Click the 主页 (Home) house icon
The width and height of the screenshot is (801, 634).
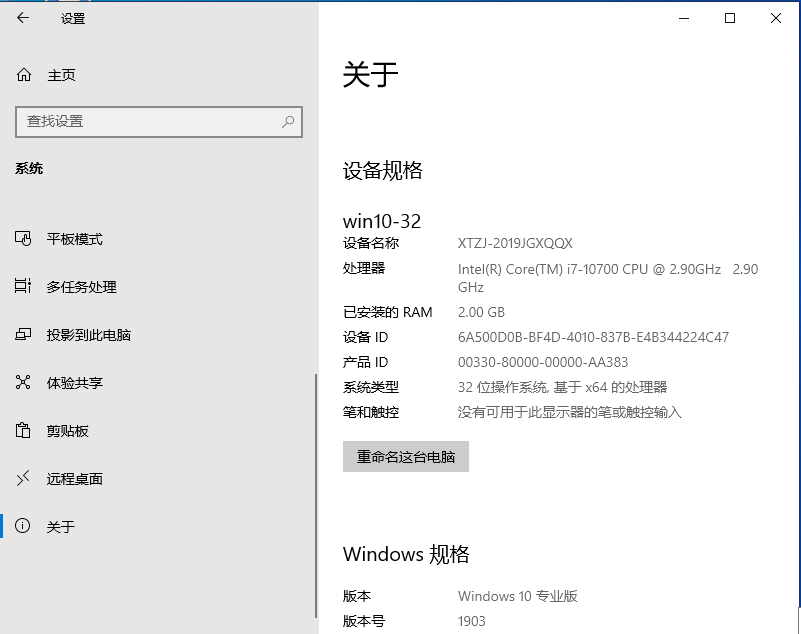point(23,74)
